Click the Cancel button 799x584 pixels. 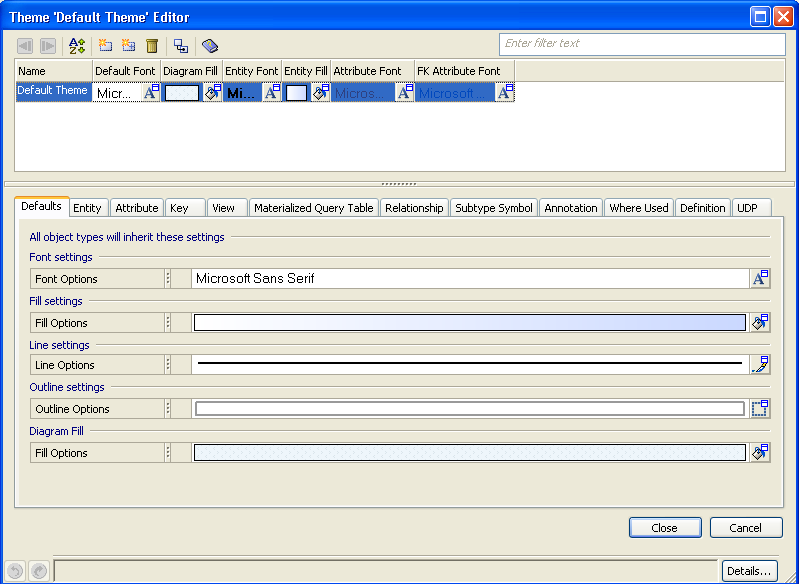[746, 528]
